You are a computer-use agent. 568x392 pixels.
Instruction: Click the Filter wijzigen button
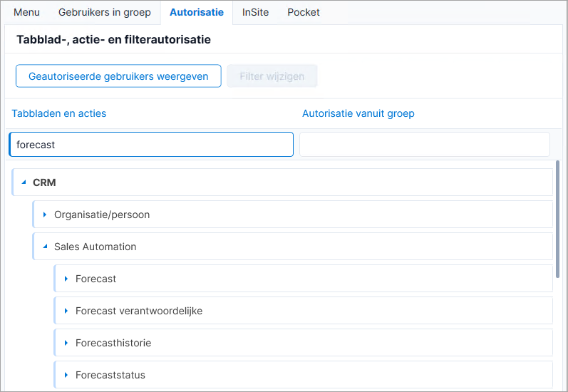[272, 76]
